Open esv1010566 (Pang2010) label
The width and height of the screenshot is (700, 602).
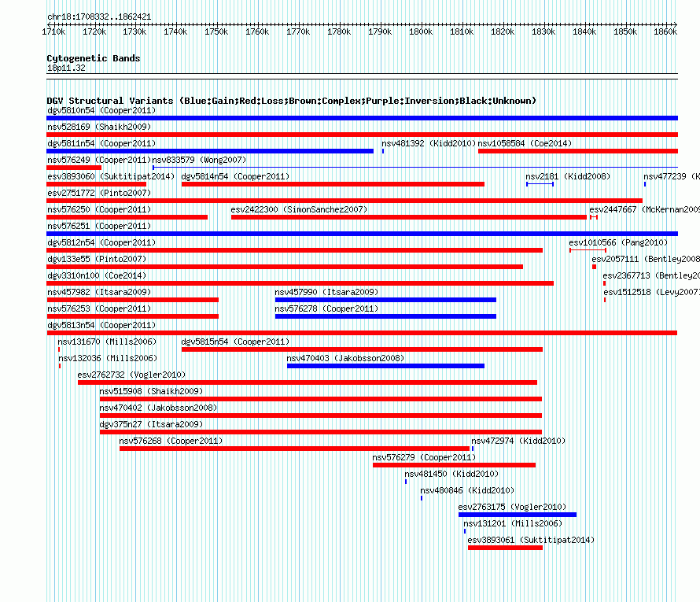pos(618,242)
